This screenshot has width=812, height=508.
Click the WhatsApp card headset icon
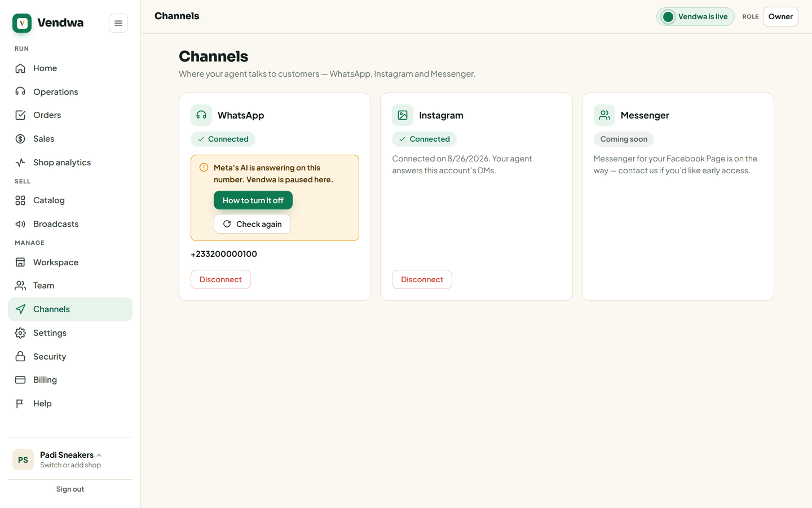(x=201, y=115)
